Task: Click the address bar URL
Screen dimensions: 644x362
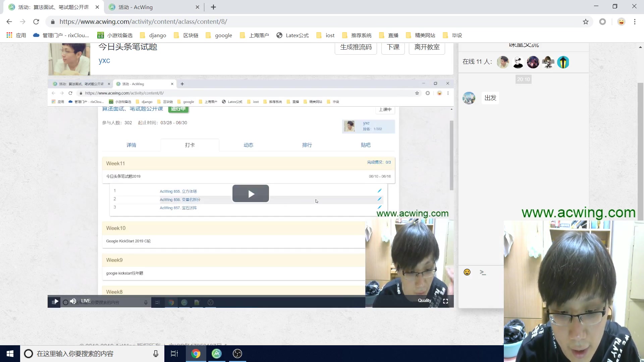Action: click(x=143, y=22)
